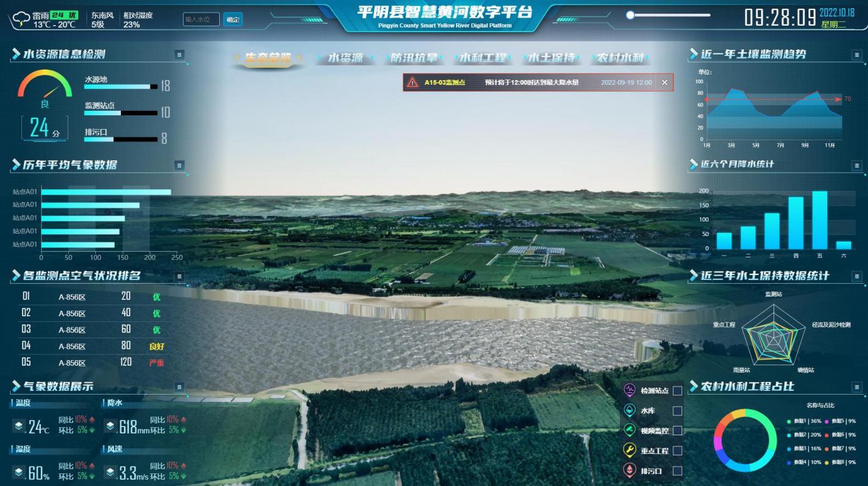
Task: Click the 水库 water drop pin icon
Action: (629, 410)
